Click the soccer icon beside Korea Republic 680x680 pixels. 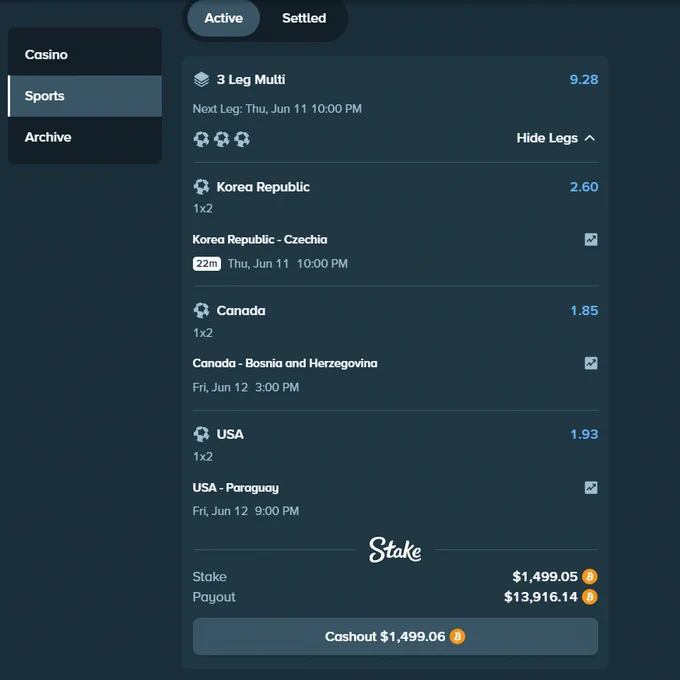(201, 187)
